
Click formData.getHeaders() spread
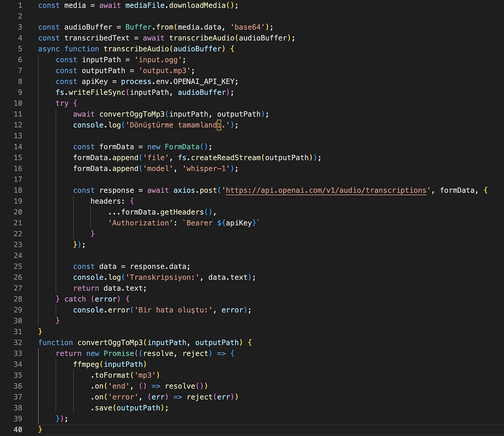click(160, 212)
